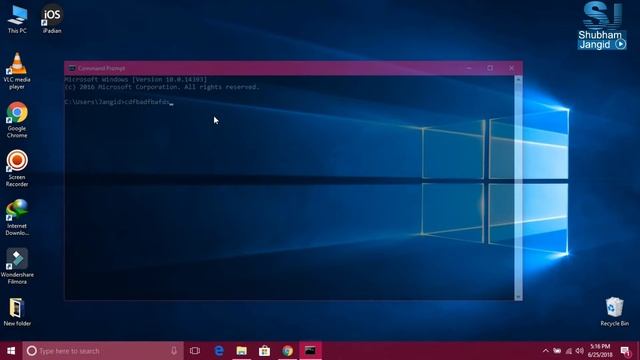Minimize the Command Prompt window
640x360 pixels.
(x=469, y=68)
